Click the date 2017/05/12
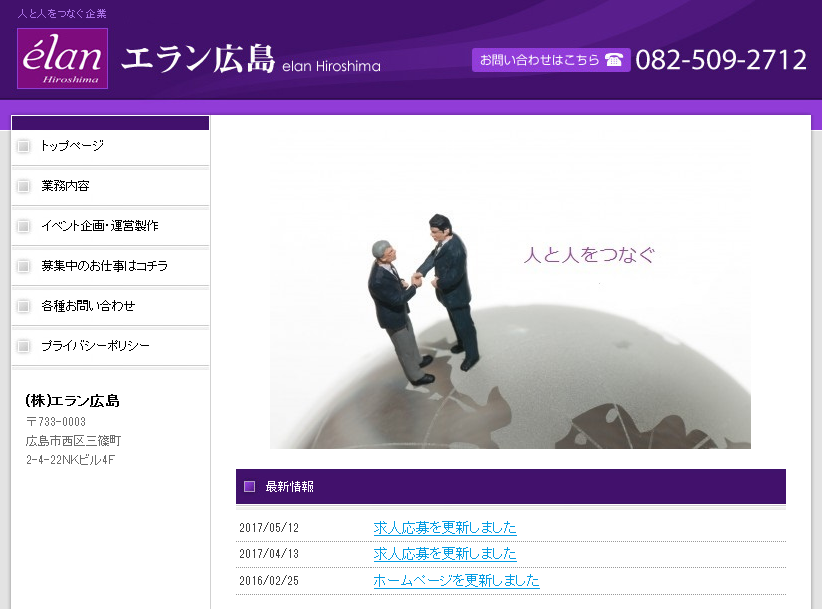 coord(269,528)
